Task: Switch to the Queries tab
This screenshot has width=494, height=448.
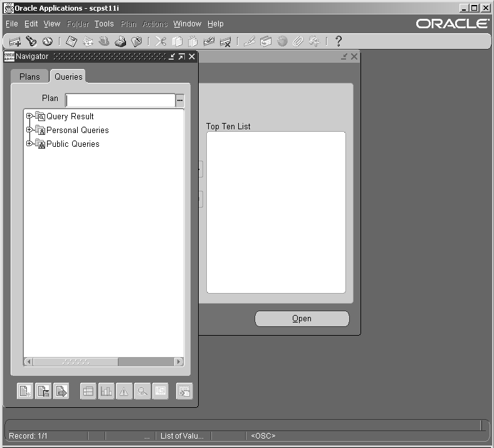Action: (68, 77)
